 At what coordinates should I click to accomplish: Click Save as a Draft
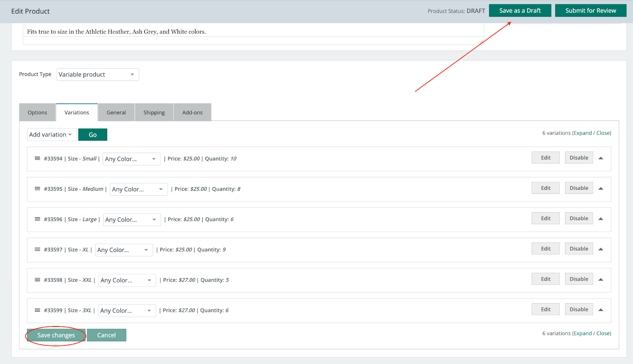519,11
